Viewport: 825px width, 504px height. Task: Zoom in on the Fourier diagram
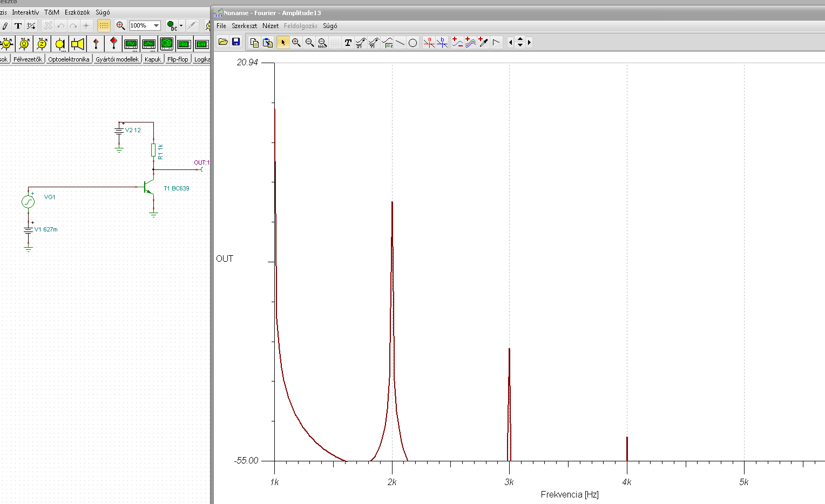click(x=296, y=43)
